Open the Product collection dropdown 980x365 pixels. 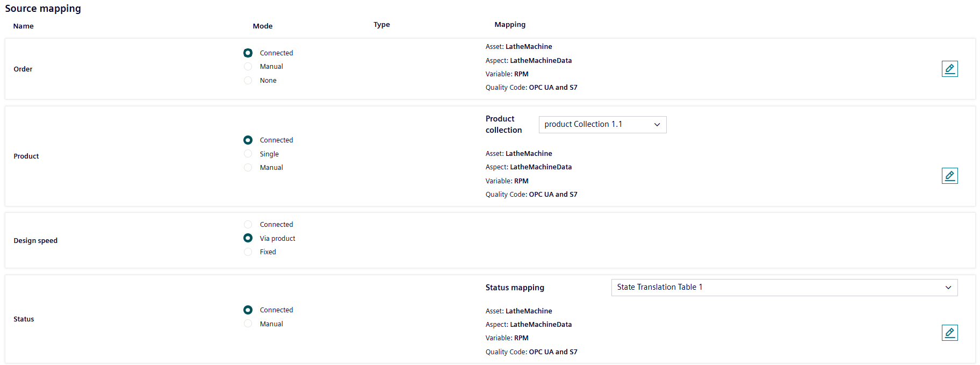click(x=602, y=125)
